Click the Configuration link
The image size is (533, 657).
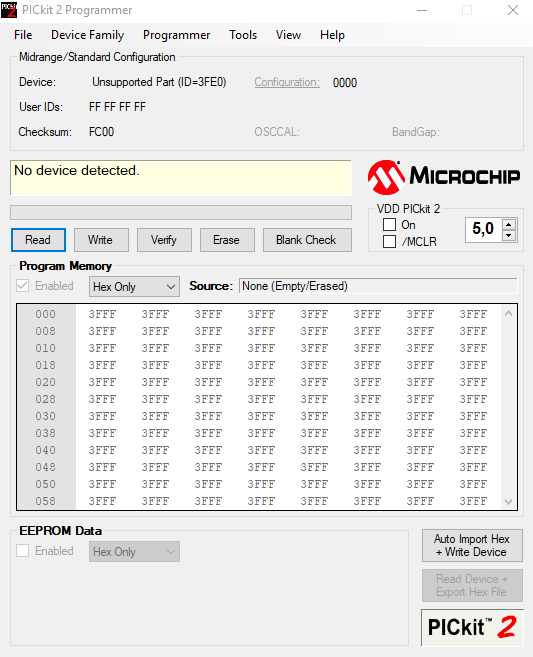tap(287, 82)
